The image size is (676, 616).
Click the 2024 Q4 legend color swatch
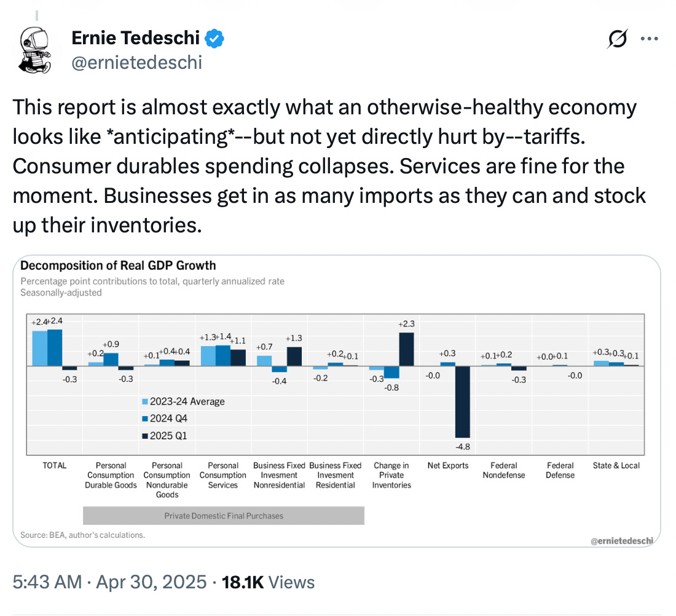coord(144,419)
